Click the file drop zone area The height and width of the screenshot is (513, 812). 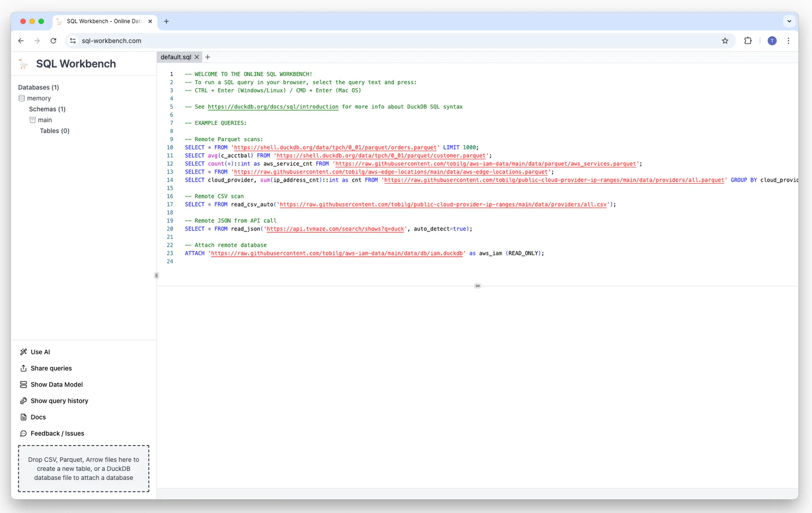click(84, 469)
